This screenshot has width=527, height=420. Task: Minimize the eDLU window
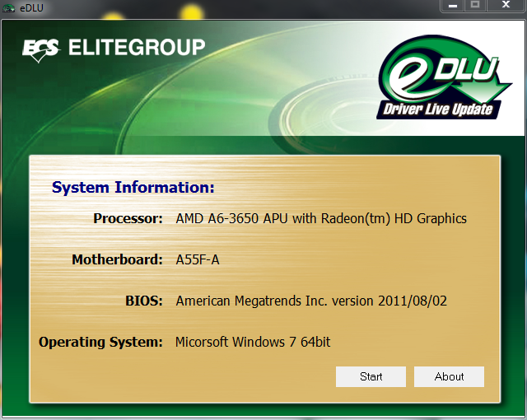coord(451,6)
